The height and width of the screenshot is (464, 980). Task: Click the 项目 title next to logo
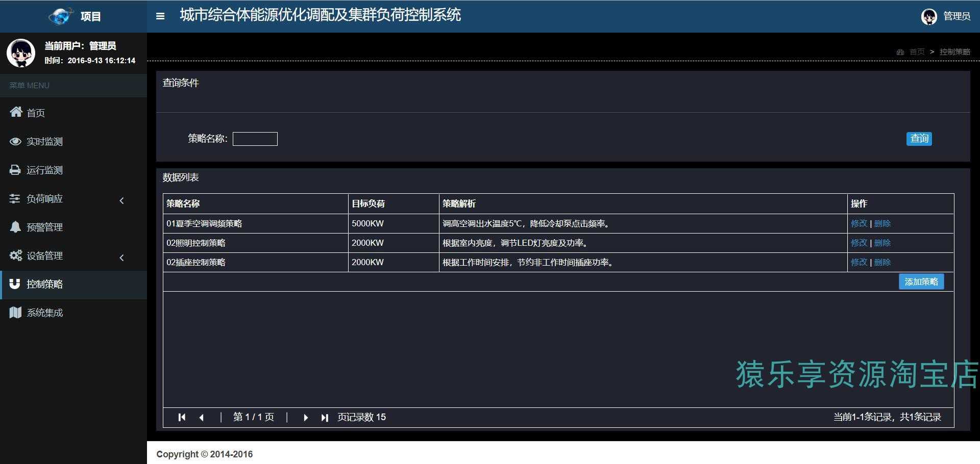click(91, 16)
